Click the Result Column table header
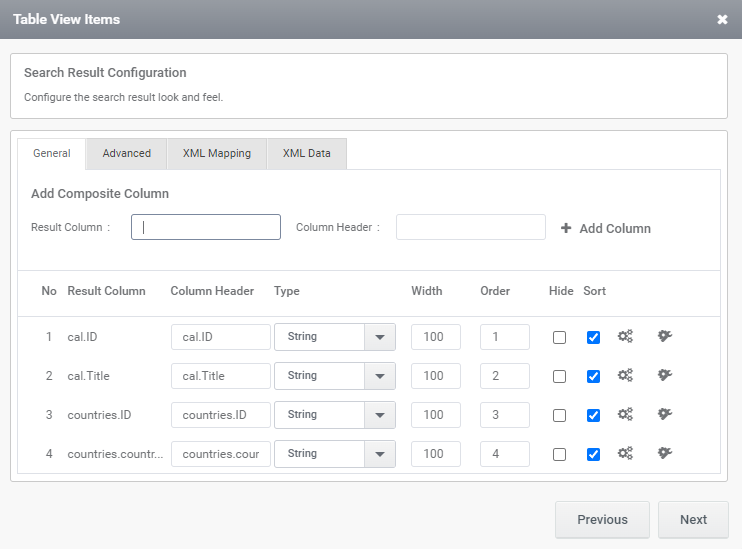The width and height of the screenshot is (742, 549). click(x=106, y=291)
